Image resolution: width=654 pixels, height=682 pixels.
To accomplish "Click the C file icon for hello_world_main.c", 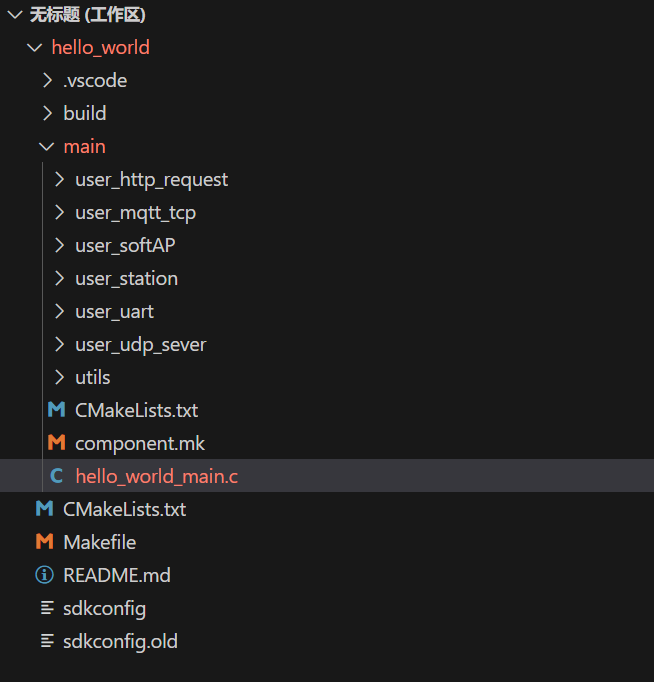I will pyautogui.click(x=57, y=476).
